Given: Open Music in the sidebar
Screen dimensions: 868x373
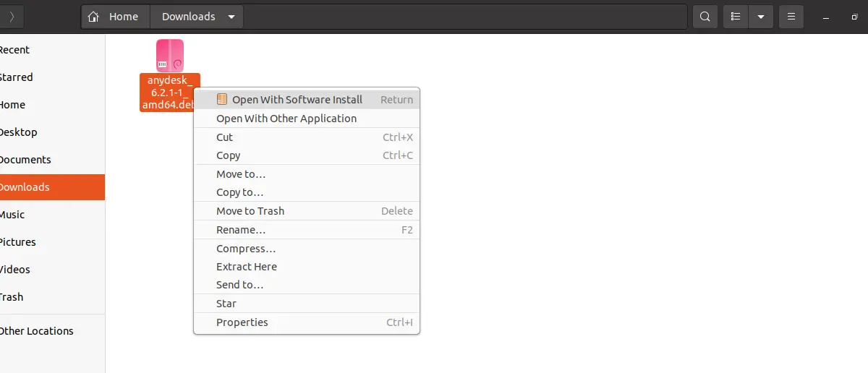Looking at the screenshot, I should 52,215.
